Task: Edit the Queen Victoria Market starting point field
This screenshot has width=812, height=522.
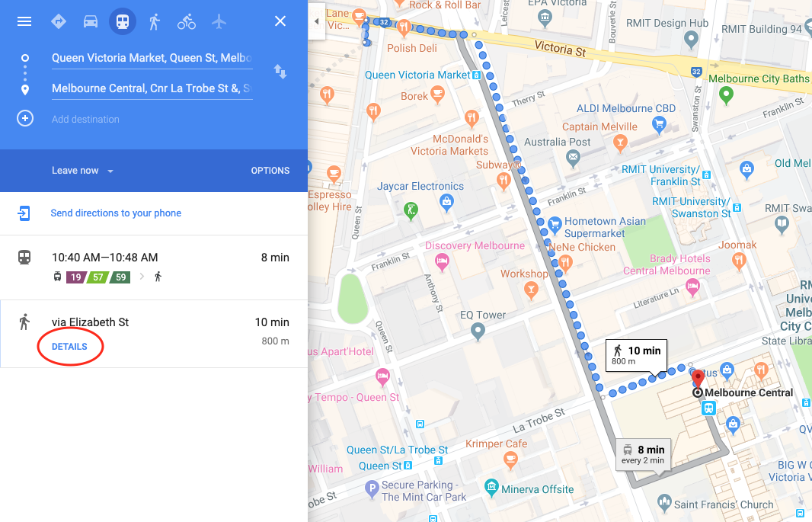Action: [x=152, y=58]
